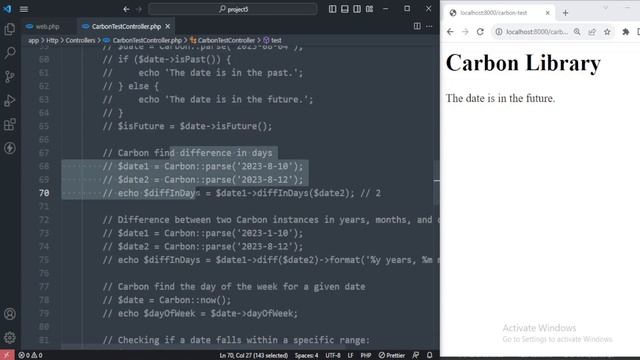Open a new browser tab
Image resolution: width=640 pixels, height=360 pixels.
pos(565,13)
